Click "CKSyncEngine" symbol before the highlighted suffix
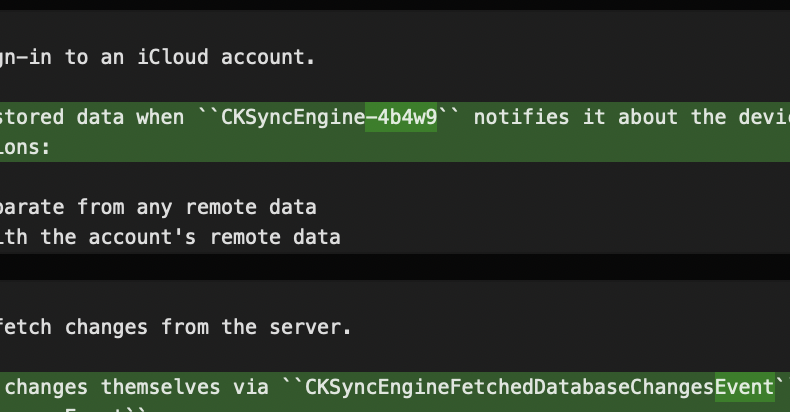The width and height of the screenshot is (790, 412). tap(292, 117)
